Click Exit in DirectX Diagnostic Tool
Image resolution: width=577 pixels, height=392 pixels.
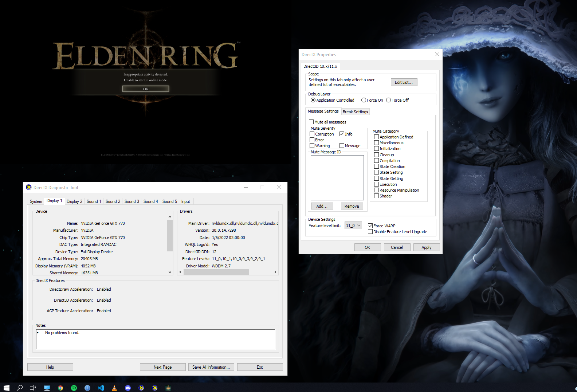tap(260, 367)
